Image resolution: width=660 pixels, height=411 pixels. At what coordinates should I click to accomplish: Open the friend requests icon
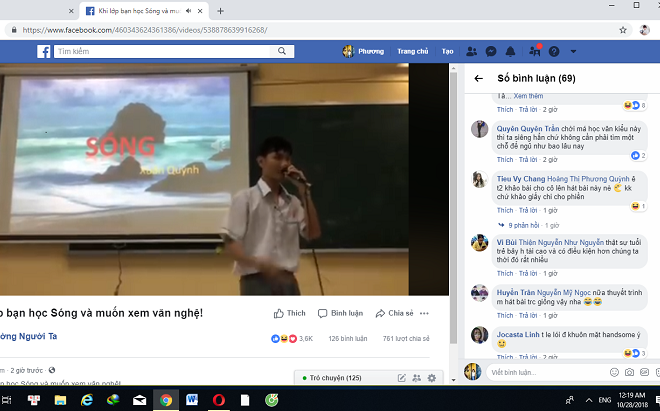[x=472, y=51]
